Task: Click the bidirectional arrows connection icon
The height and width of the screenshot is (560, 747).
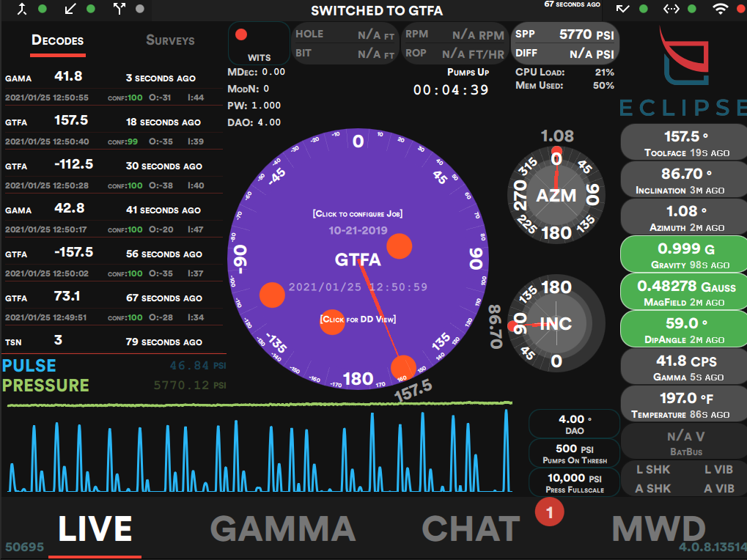Action: [671, 10]
